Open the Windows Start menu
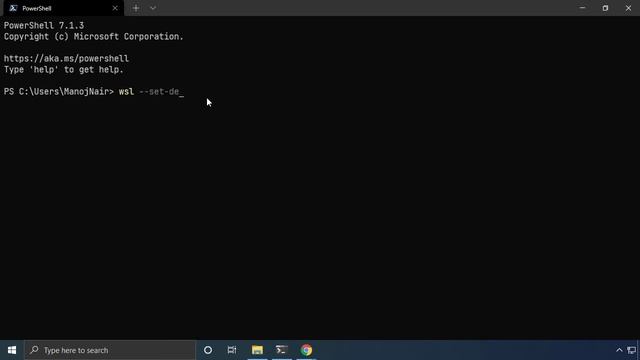The height and width of the screenshot is (360, 640). 12,350
